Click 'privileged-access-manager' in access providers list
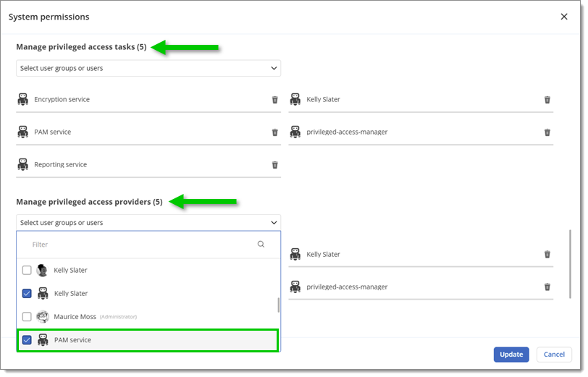 (347, 287)
